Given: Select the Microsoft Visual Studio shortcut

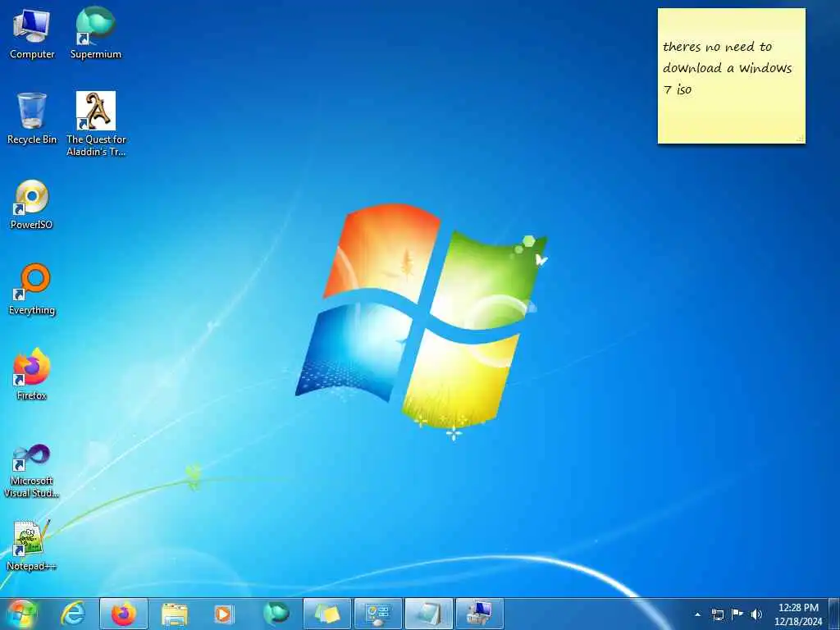Looking at the screenshot, I should 32,471.
